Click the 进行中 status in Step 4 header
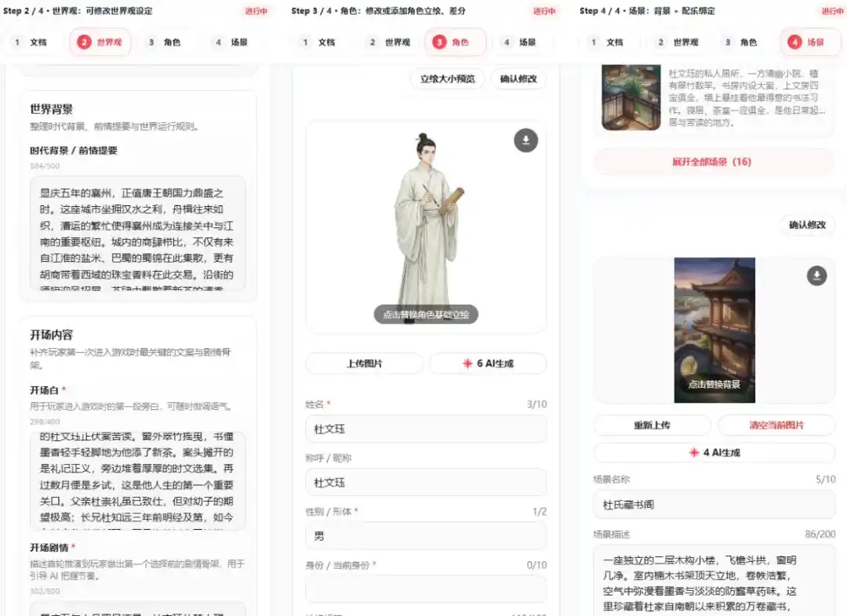The image size is (847, 616). coord(832,11)
